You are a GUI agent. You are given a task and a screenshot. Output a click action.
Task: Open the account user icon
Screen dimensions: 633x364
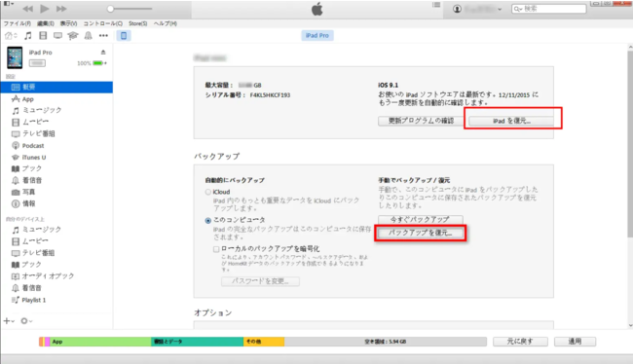pyautogui.click(x=457, y=9)
